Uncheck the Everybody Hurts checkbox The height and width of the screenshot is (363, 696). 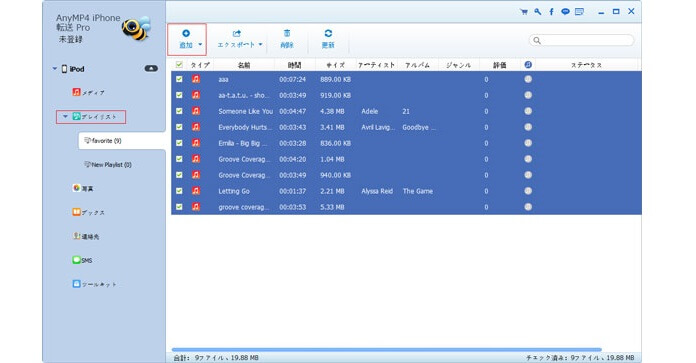(179, 127)
